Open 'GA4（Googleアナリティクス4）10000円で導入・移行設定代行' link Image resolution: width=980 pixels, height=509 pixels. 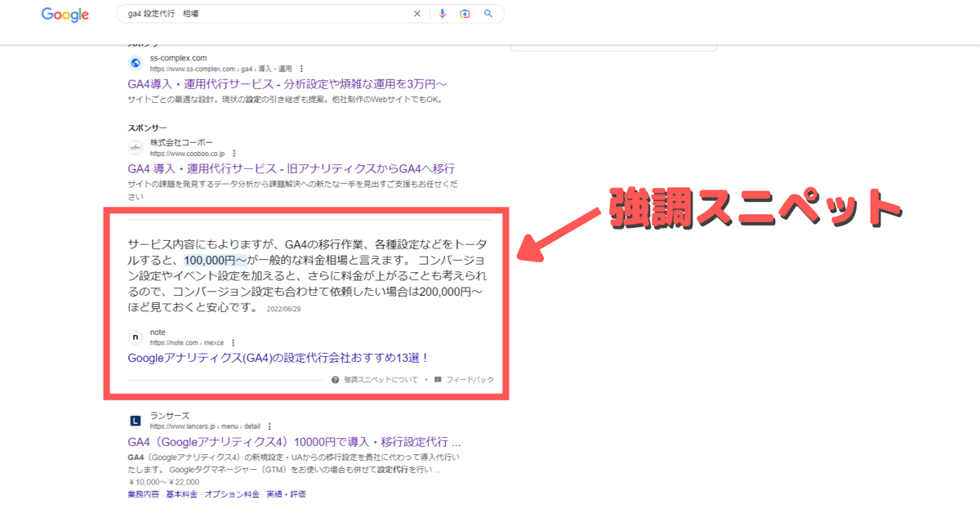click(289, 442)
